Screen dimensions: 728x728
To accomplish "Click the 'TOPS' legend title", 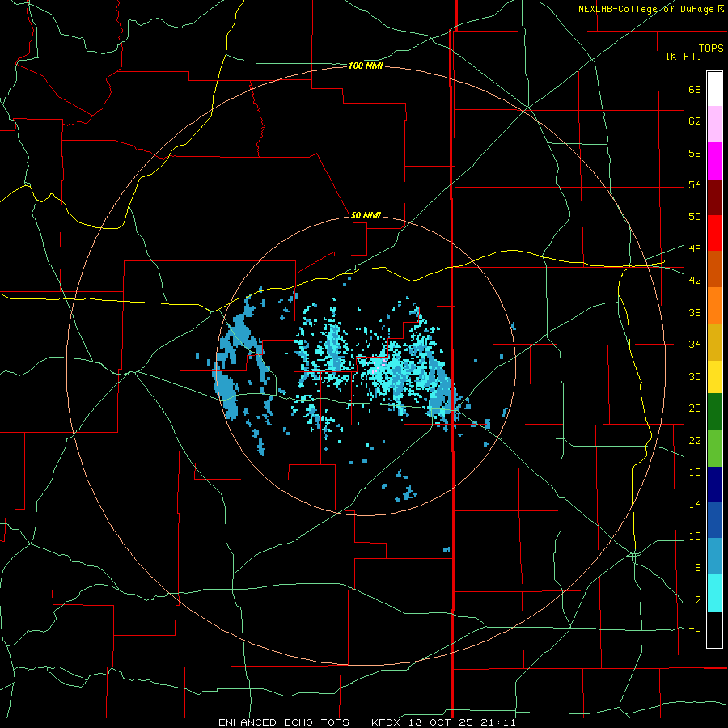I will [x=711, y=48].
